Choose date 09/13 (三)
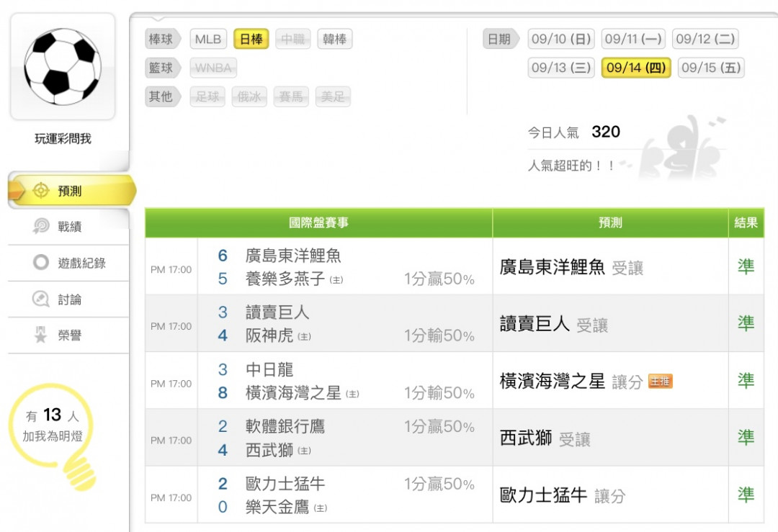The height and width of the screenshot is (532, 778). tap(561, 68)
